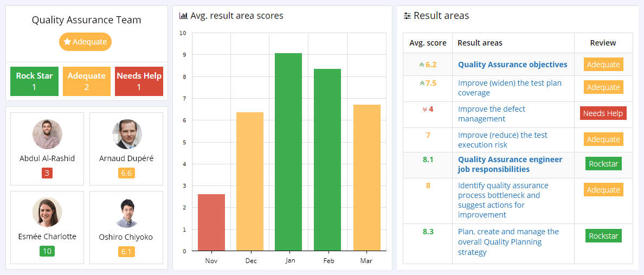Viewport: 644px width, 275px height.
Task: Filter by the green Rock Star tile
Action: tap(34, 81)
